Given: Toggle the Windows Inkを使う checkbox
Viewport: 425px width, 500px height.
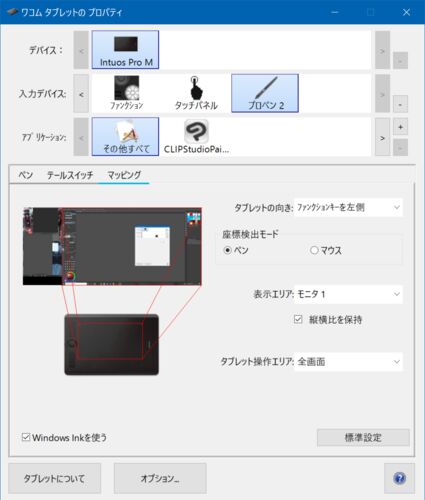Looking at the screenshot, I should click(x=26, y=437).
